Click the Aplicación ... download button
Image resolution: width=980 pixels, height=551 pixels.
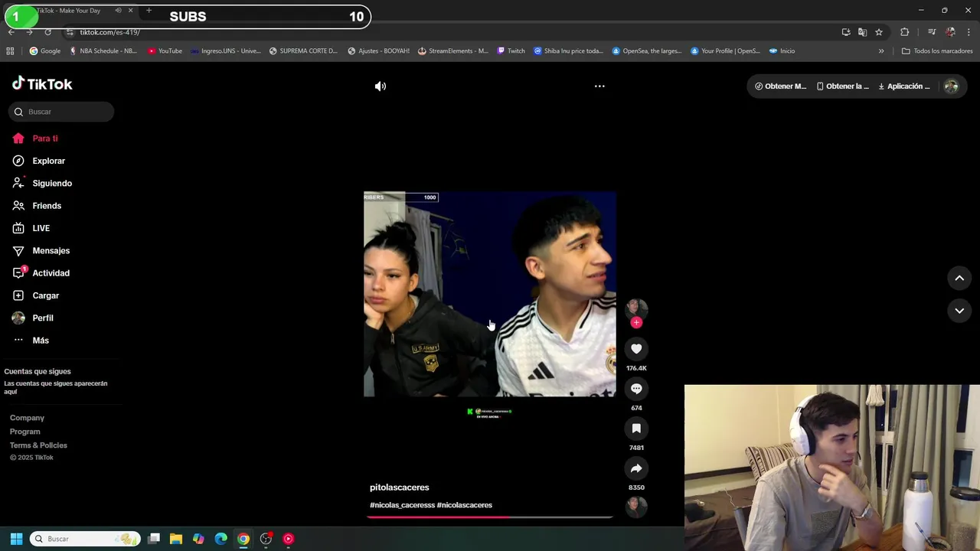pyautogui.click(x=903, y=86)
